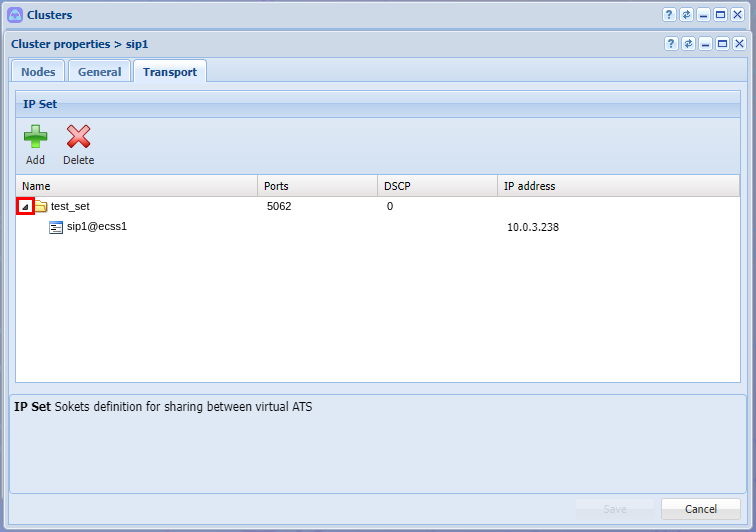The width and height of the screenshot is (756, 532).
Task: Select the Transport tab
Action: pyautogui.click(x=170, y=71)
